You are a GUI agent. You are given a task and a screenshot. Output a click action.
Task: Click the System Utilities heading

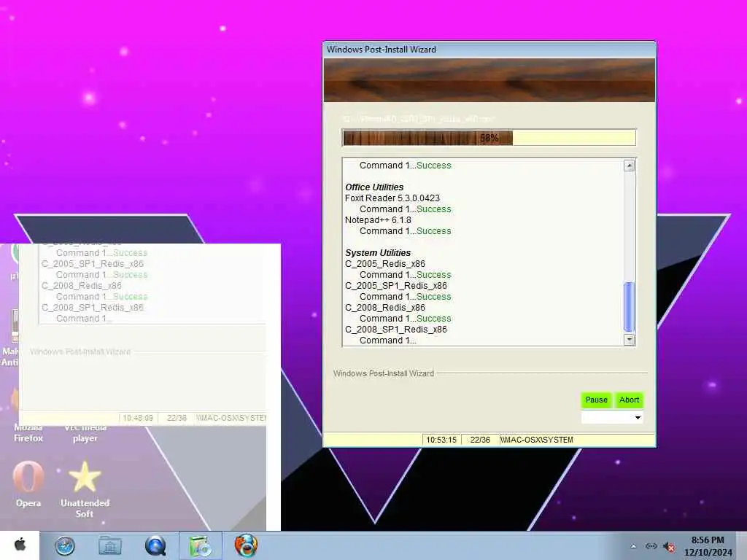click(378, 253)
